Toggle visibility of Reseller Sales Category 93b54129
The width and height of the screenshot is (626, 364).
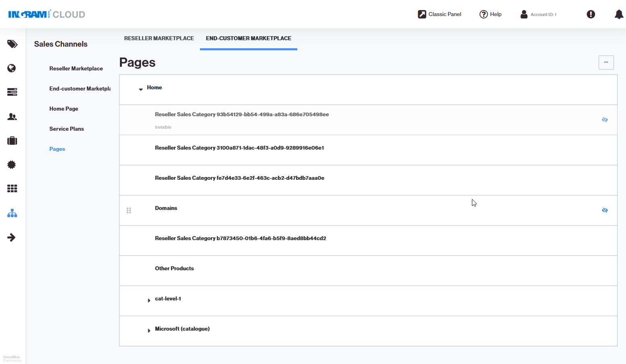tap(605, 119)
